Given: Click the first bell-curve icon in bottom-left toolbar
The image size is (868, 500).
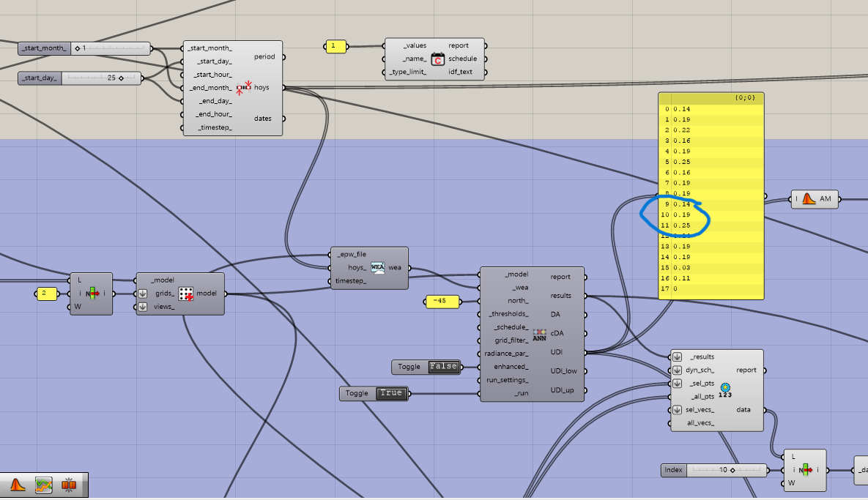Looking at the screenshot, I should click(x=18, y=485).
